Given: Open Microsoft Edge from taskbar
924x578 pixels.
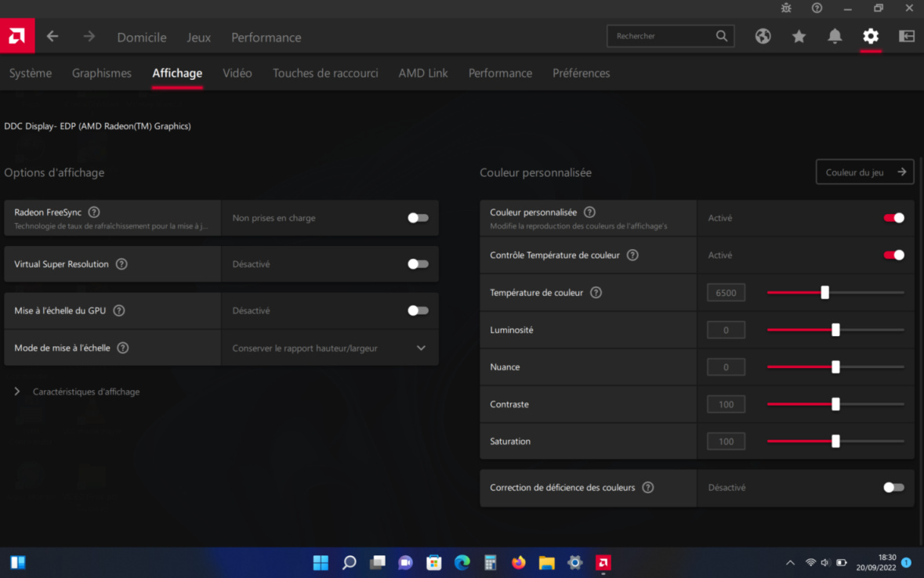Looking at the screenshot, I should coord(462,562).
